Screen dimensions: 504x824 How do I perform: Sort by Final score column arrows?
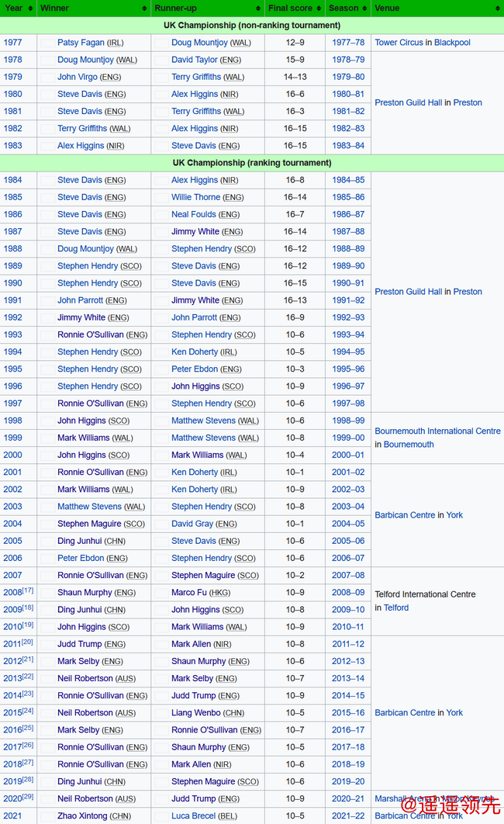coord(319,9)
